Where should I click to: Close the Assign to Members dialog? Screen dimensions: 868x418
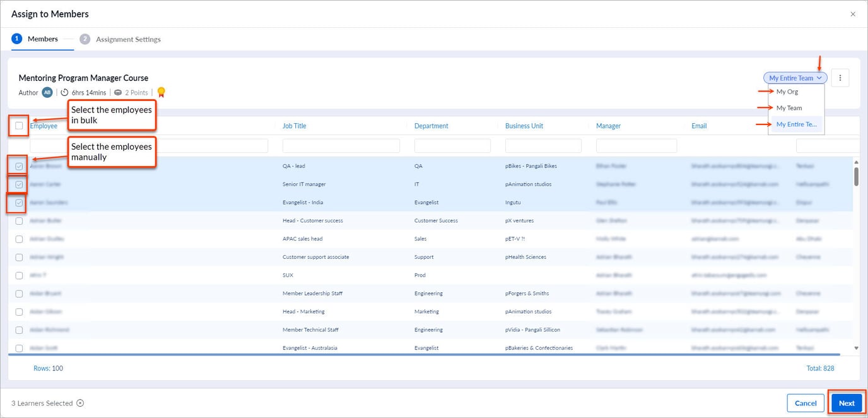[853, 14]
